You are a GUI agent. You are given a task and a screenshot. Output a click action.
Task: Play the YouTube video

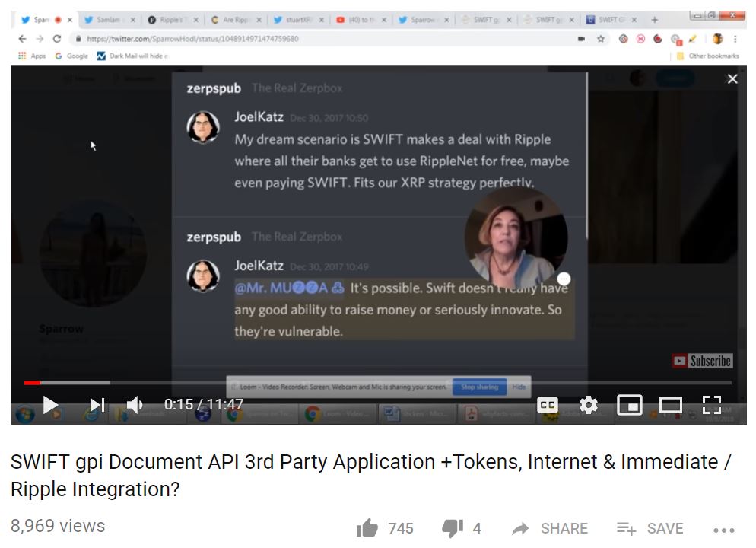[50, 405]
